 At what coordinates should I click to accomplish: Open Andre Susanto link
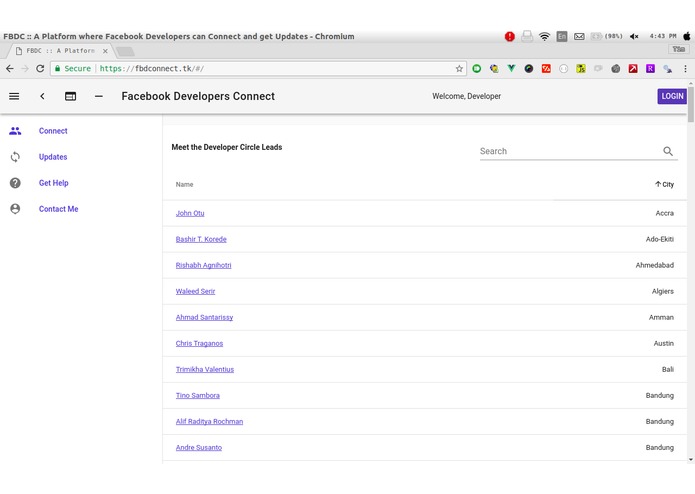point(199,447)
